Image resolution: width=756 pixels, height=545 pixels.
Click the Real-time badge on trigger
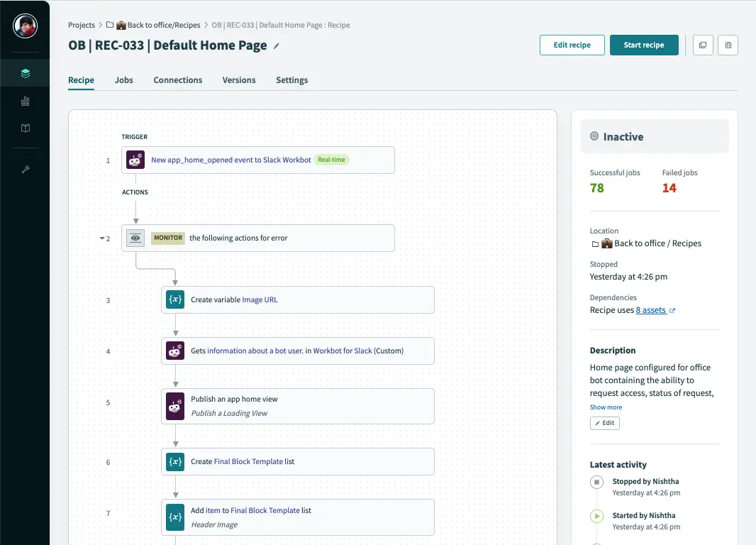coord(331,160)
